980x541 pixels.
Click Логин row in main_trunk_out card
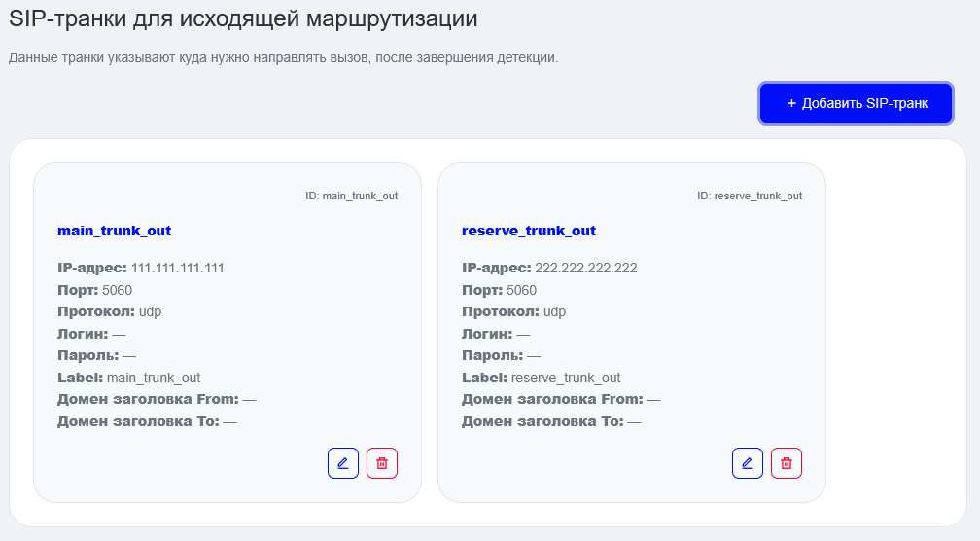tap(91, 334)
